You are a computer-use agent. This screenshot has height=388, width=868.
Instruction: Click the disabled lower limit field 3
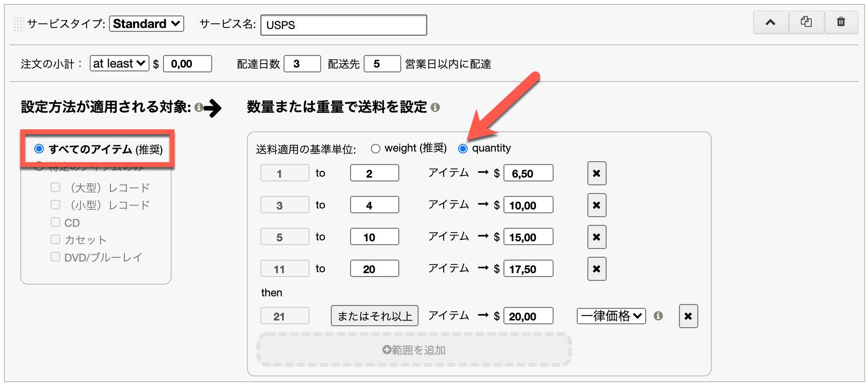(285, 205)
